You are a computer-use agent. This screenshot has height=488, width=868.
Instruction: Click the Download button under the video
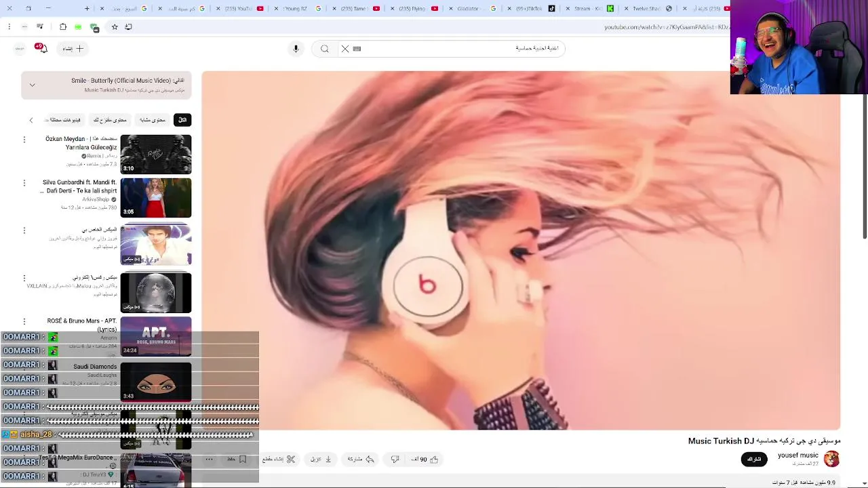(321, 459)
